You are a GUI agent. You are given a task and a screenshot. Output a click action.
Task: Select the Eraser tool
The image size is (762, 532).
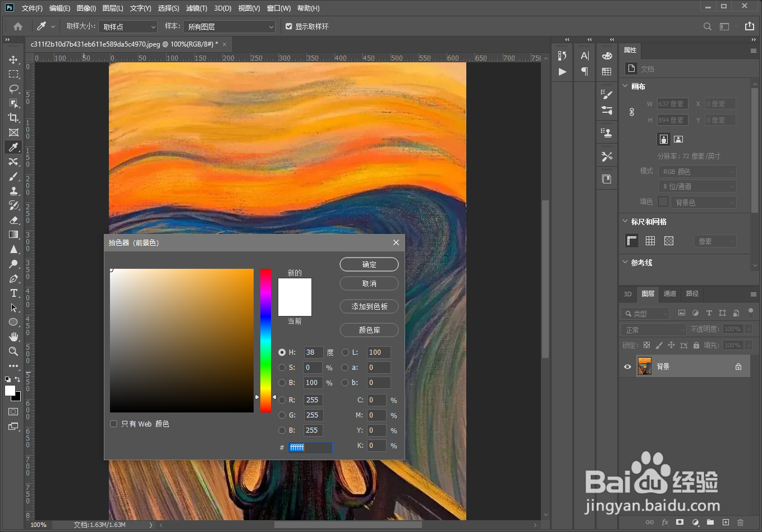(13, 220)
